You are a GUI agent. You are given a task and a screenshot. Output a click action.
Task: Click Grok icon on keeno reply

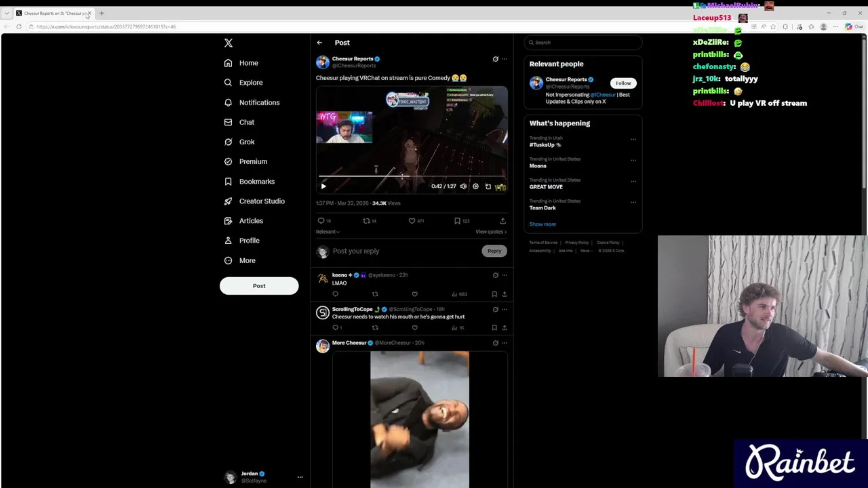495,275
